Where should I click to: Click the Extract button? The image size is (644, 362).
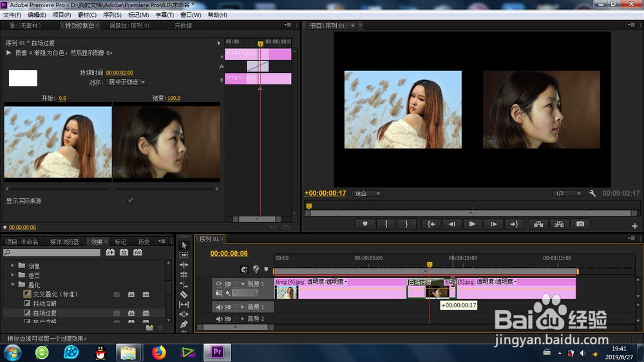coord(560,224)
